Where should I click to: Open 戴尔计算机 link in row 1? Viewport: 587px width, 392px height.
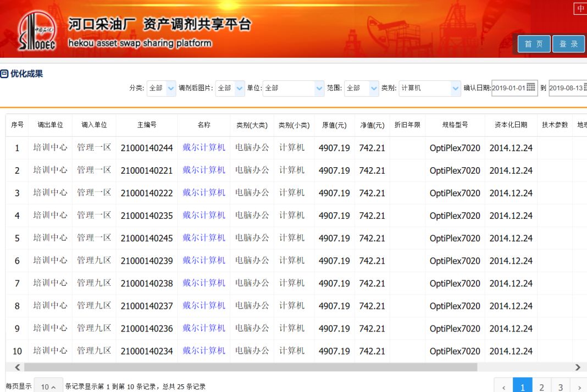pyautogui.click(x=204, y=148)
